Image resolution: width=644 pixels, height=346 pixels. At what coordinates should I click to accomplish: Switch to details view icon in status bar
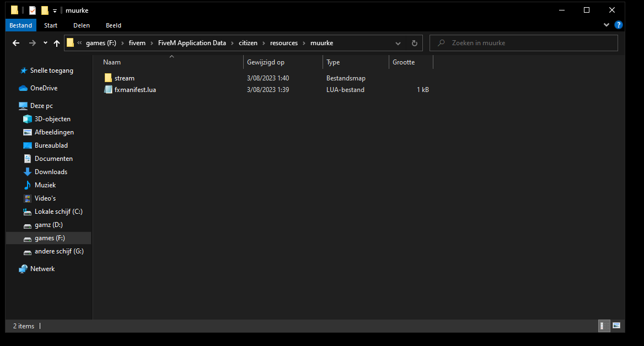point(603,326)
